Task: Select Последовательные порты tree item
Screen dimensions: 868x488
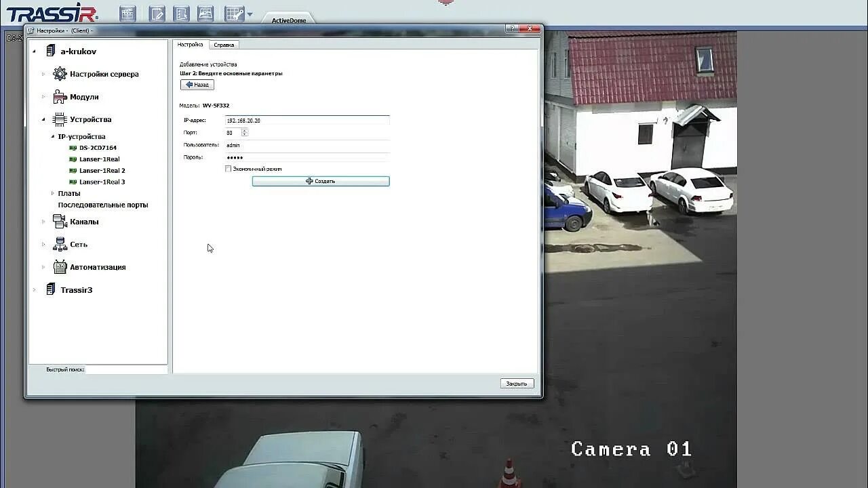Action: [103, 205]
